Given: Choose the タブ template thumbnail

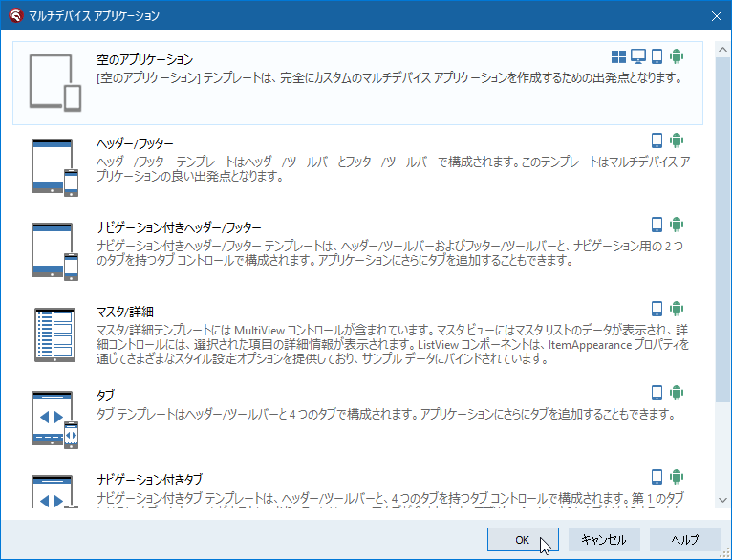Looking at the screenshot, I should point(55,420).
